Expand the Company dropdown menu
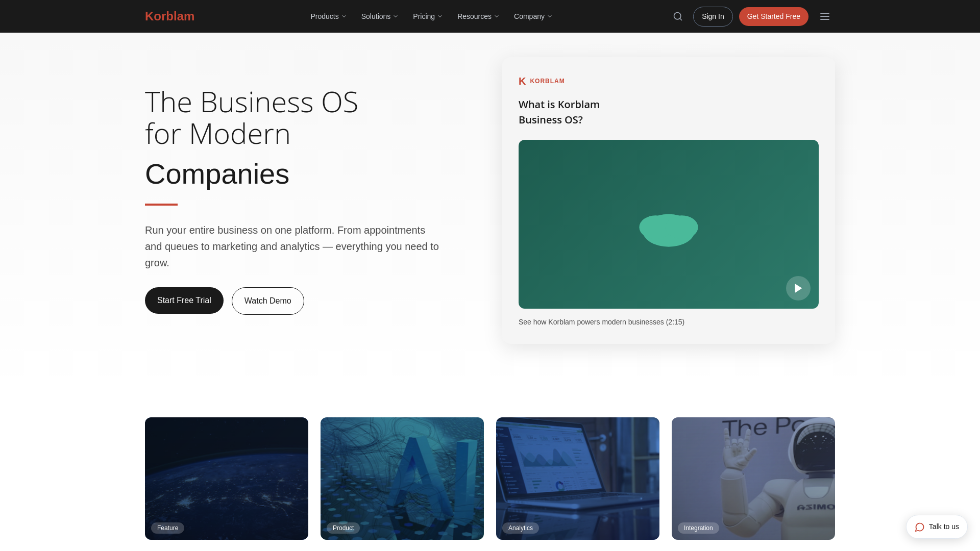This screenshot has width=980, height=551. pos(533,16)
